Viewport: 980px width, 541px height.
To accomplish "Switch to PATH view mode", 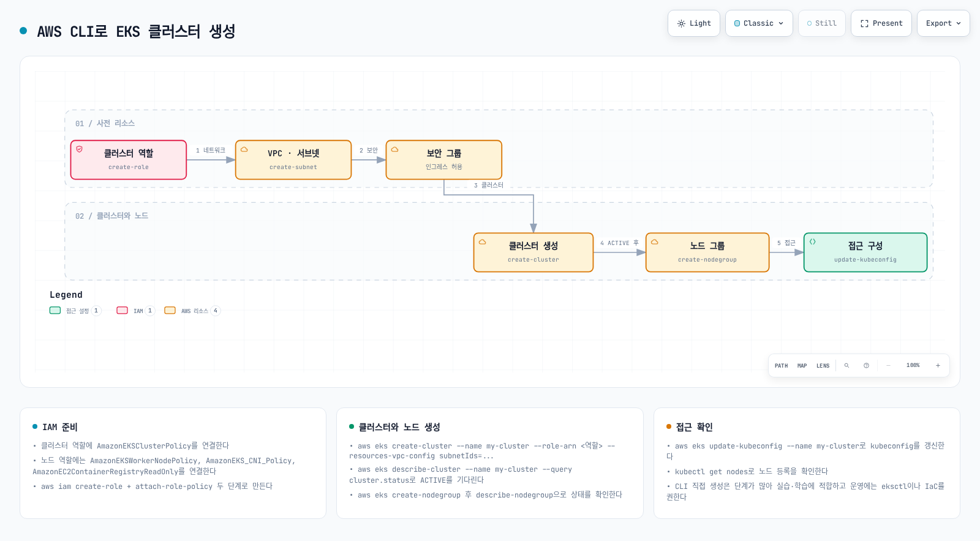I will pyautogui.click(x=782, y=366).
